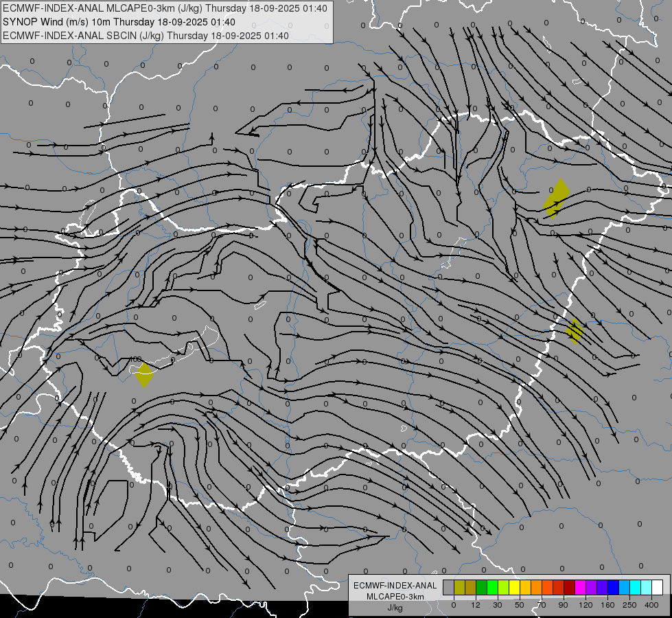Click the legend tick label 90

click(563, 605)
